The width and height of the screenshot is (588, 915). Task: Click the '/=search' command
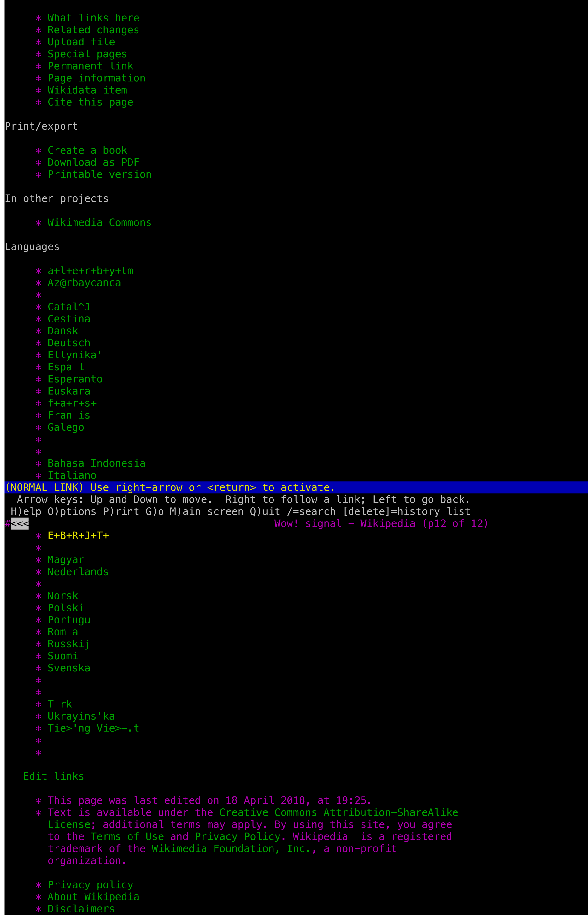pos(311,512)
